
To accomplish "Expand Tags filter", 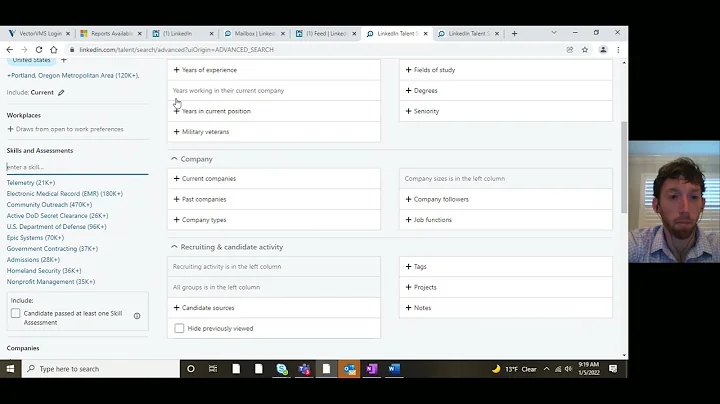I will pyautogui.click(x=506, y=266).
